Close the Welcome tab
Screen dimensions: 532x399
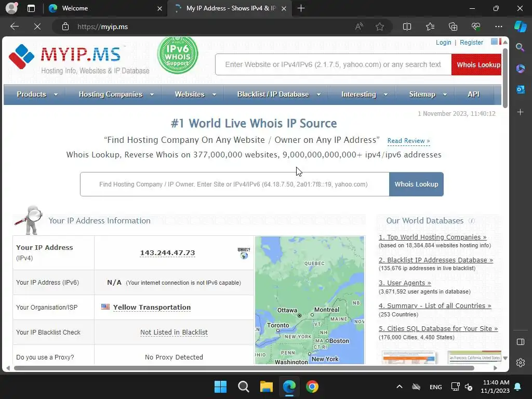tap(159, 8)
